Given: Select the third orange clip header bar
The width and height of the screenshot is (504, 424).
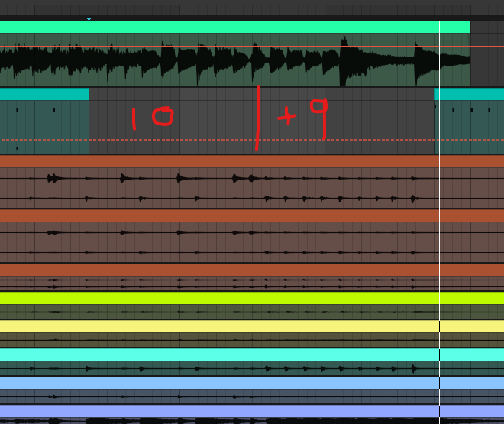Looking at the screenshot, I should point(229,270).
